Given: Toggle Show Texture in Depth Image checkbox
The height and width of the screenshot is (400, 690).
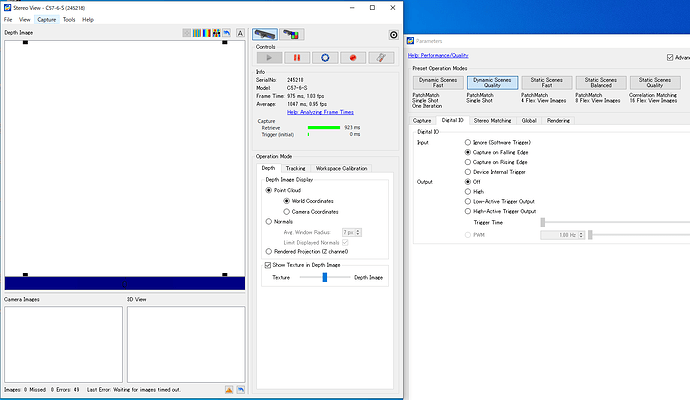Looking at the screenshot, I should [x=268, y=265].
